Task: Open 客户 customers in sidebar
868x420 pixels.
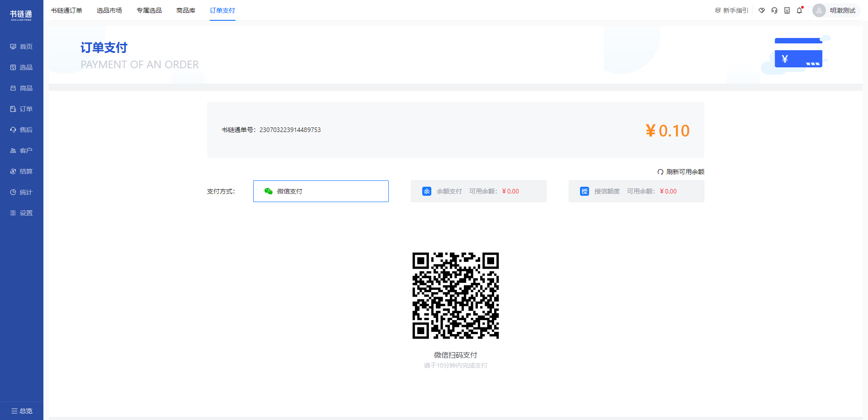Action: [21, 151]
